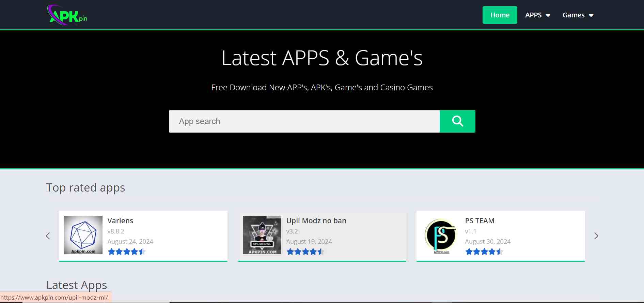Click the PS TEAM app logo icon
The image size is (644, 303).
[x=441, y=236]
